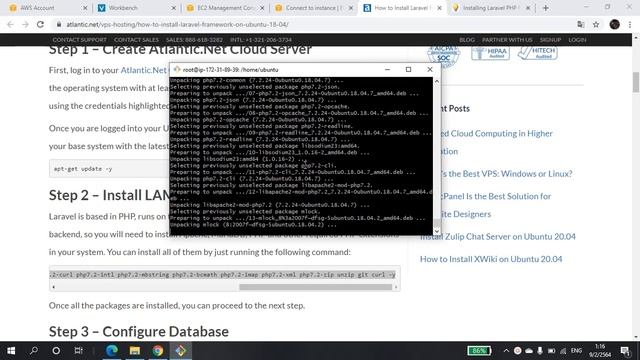Open Windows taskbar search

click(x=34, y=351)
